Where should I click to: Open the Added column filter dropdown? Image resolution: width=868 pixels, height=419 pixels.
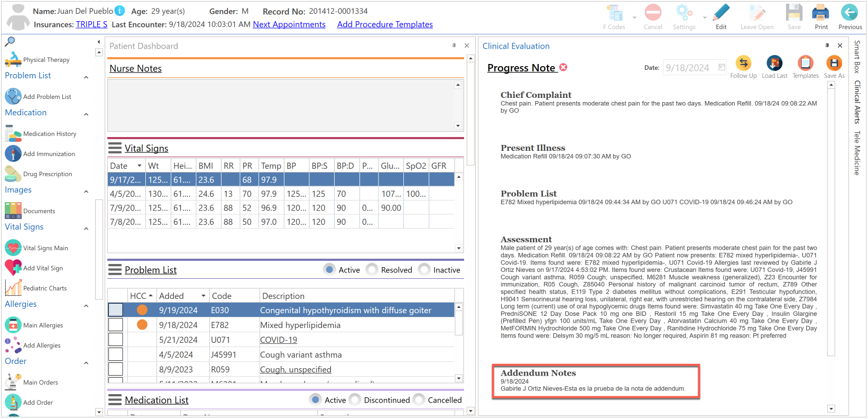pos(204,296)
